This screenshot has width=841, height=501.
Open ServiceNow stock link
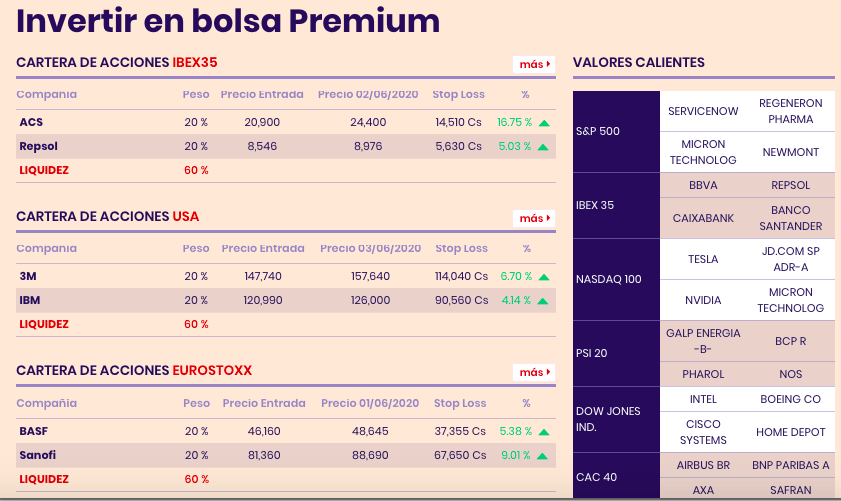(x=703, y=111)
